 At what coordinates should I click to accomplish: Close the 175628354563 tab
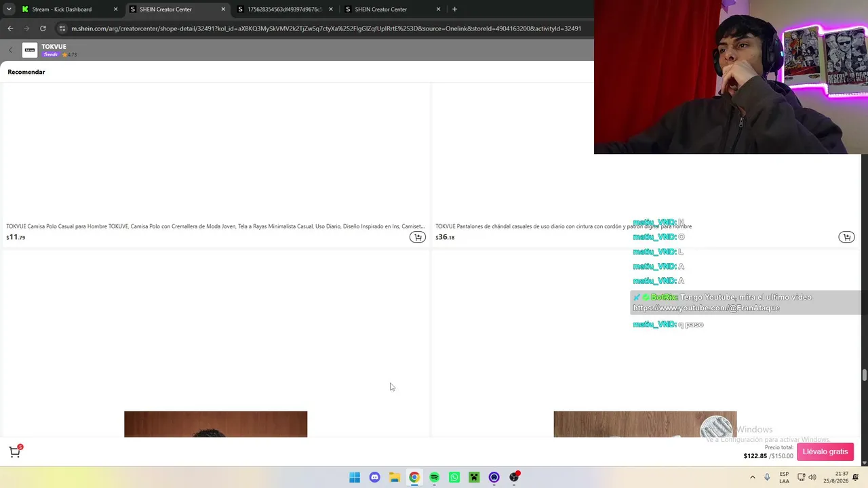click(331, 9)
